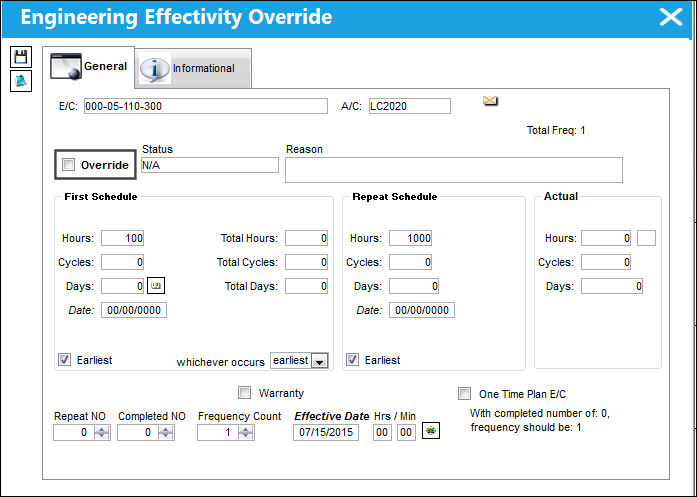Select Repeat Schedule Cycles field
Viewport: 697px width, 497px height.
(410, 262)
